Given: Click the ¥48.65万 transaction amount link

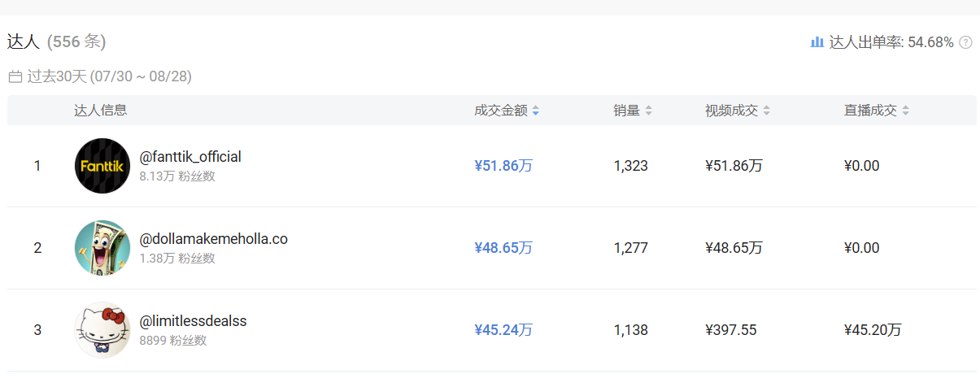Looking at the screenshot, I should click(x=503, y=248).
